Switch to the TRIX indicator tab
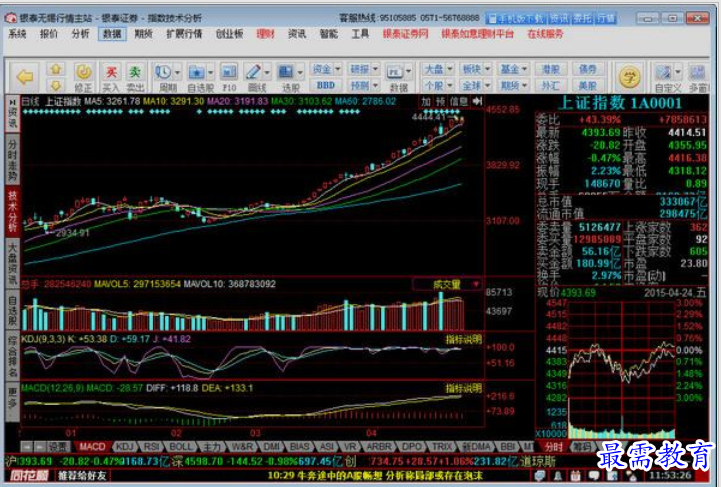The height and width of the screenshot is (487, 721). [x=442, y=446]
